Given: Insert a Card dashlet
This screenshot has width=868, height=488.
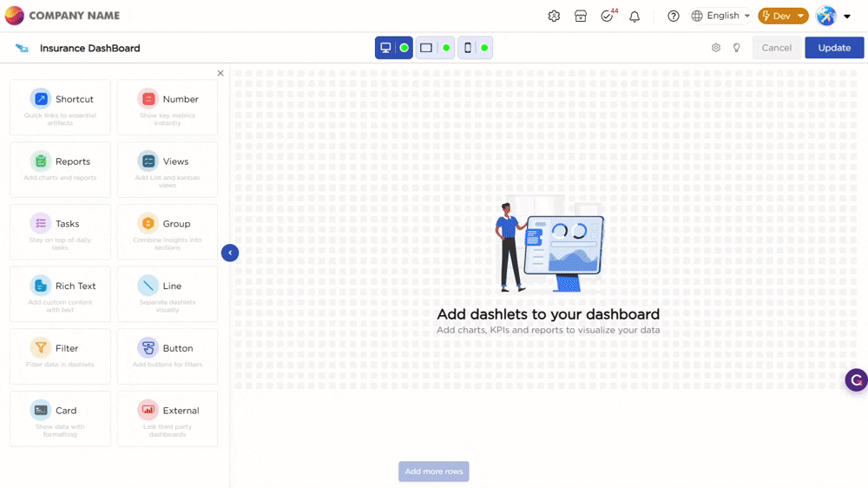Looking at the screenshot, I should [x=60, y=419].
